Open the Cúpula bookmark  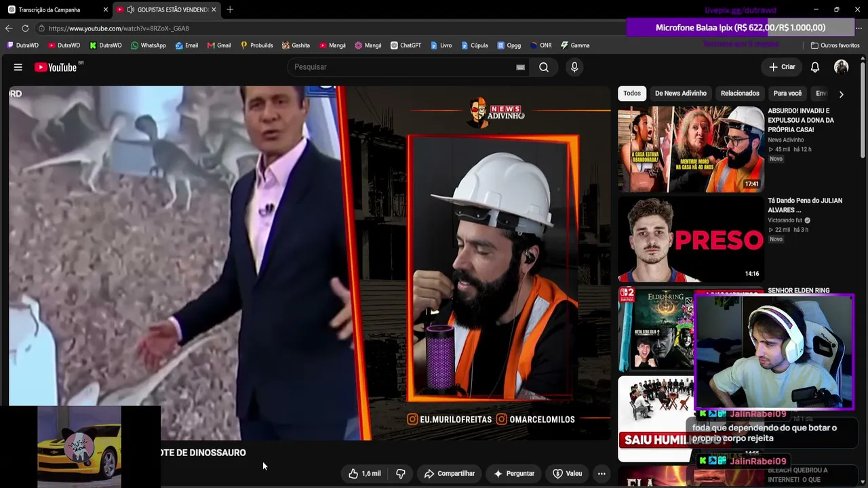point(474,45)
